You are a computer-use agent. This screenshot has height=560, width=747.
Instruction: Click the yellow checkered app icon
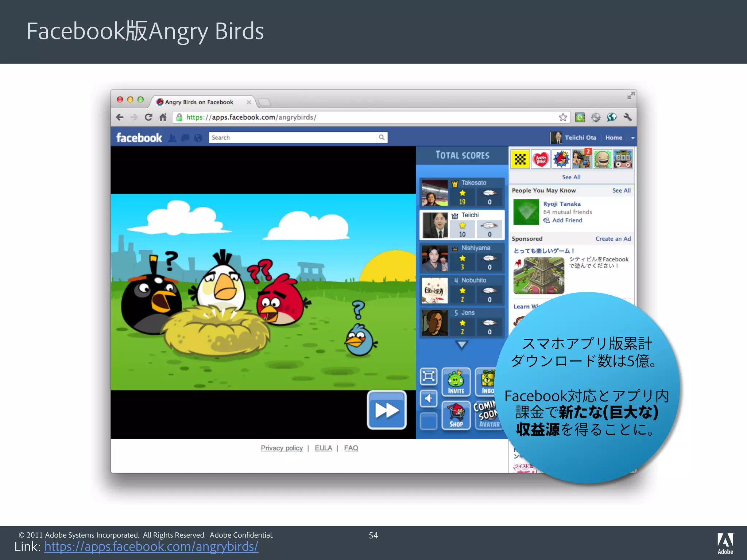(520, 159)
